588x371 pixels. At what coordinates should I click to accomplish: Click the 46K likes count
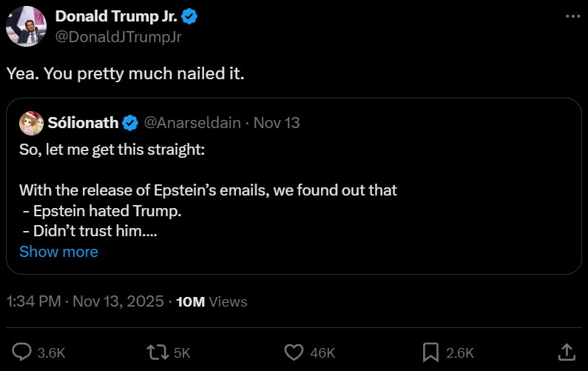point(322,352)
